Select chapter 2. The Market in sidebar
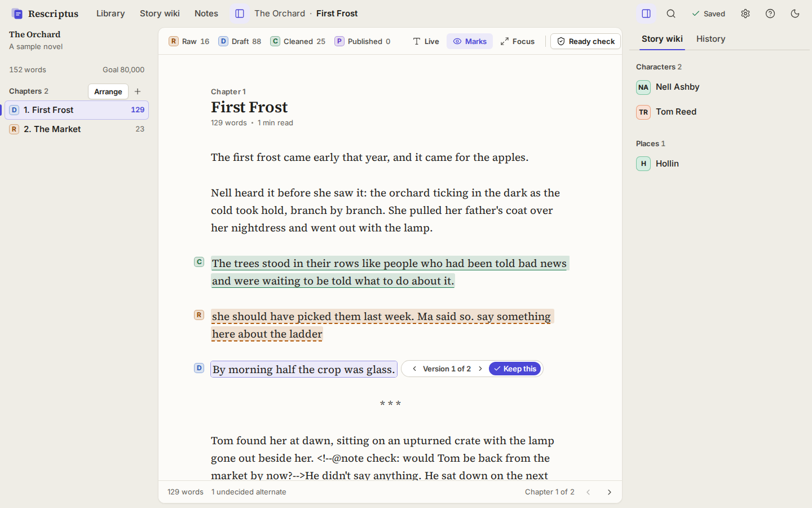Viewport: 812px width, 508px height. coord(77,129)
